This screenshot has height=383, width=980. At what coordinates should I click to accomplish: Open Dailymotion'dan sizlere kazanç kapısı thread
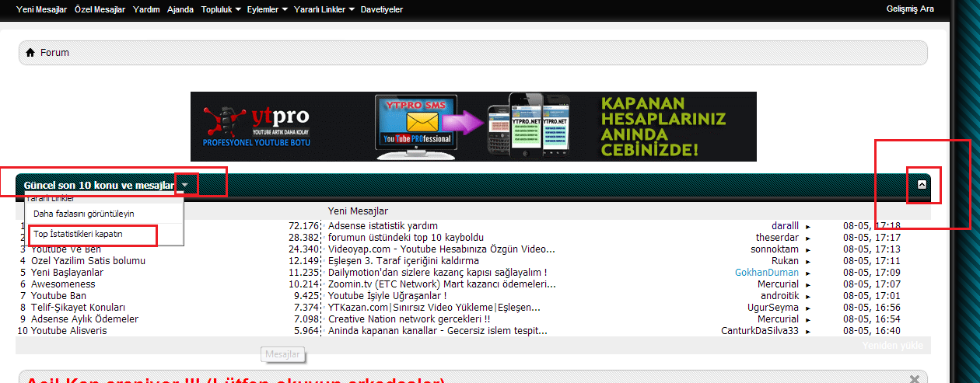pos(438,273)
